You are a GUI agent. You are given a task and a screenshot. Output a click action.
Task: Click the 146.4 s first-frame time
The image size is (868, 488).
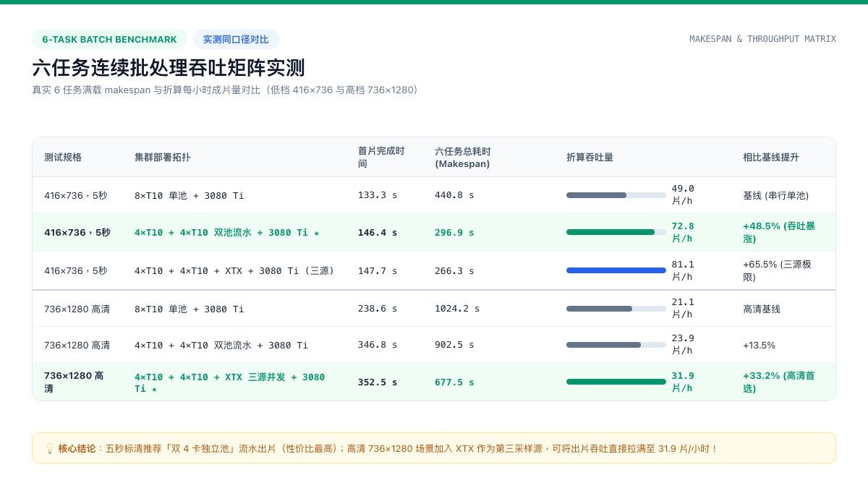pyautogui.click(x=378, y=232)
